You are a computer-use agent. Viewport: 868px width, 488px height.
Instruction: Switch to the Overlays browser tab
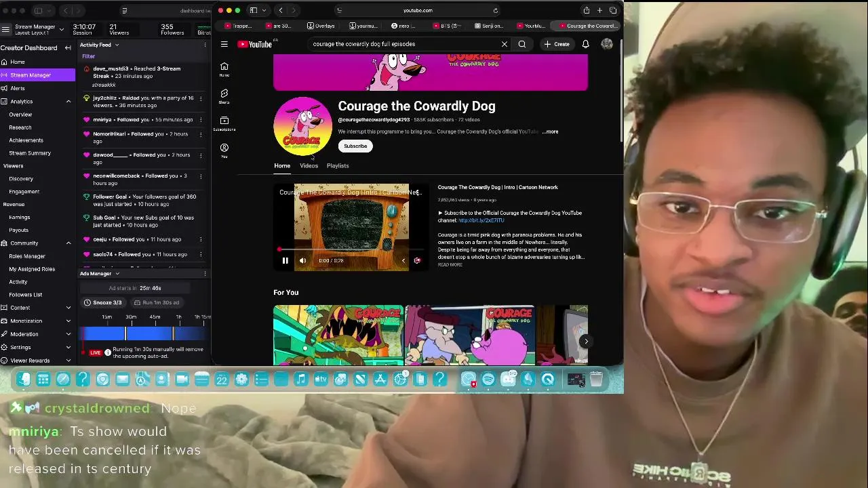(321, 26)
